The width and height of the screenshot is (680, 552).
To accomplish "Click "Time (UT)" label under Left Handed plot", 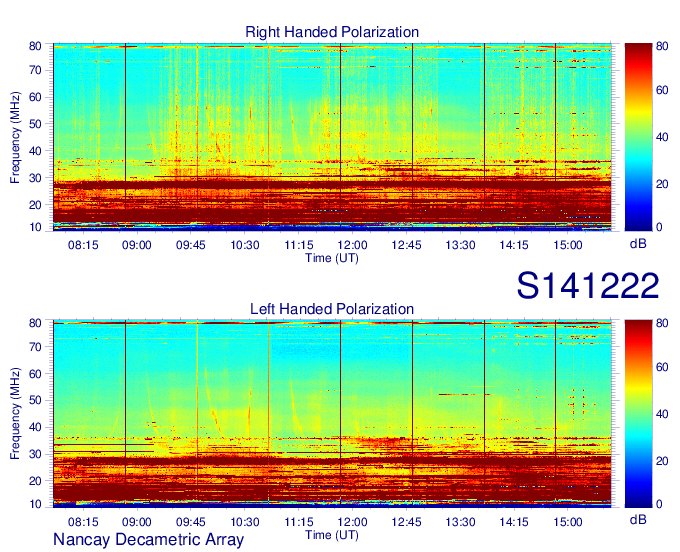I will coord(332,535).
